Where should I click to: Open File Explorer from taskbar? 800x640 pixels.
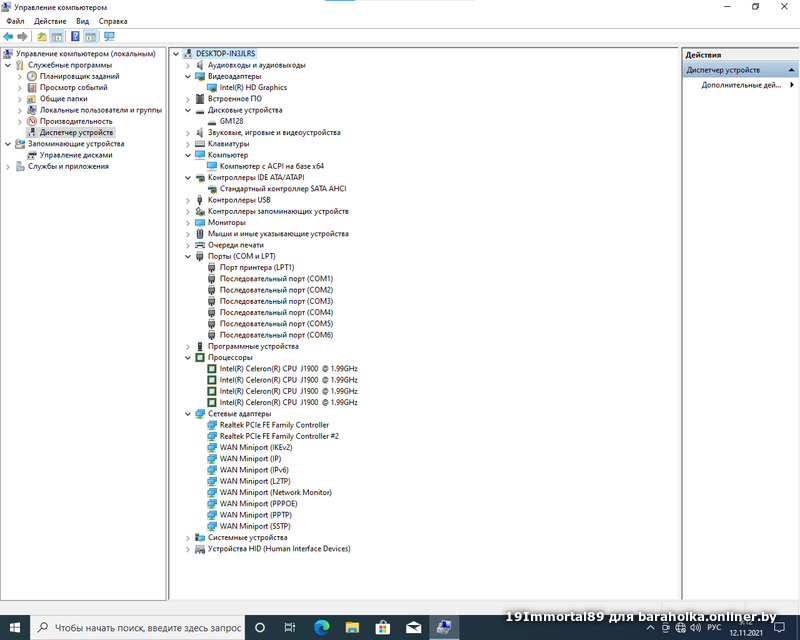(352, 627)
